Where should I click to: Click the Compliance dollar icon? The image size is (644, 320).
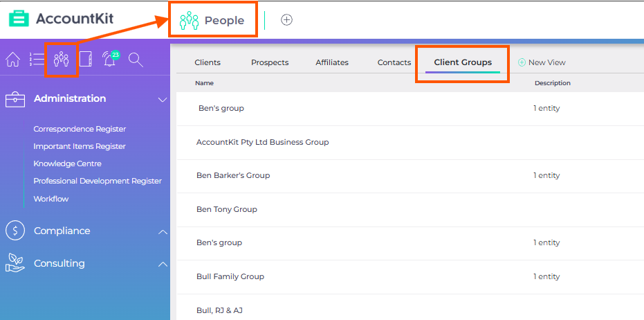coord(15,231)
